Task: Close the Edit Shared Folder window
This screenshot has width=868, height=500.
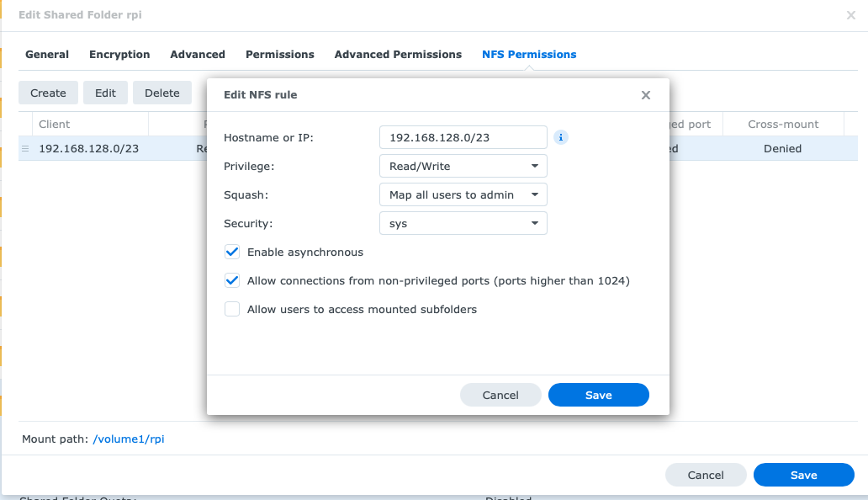Action: pos(850,15)
